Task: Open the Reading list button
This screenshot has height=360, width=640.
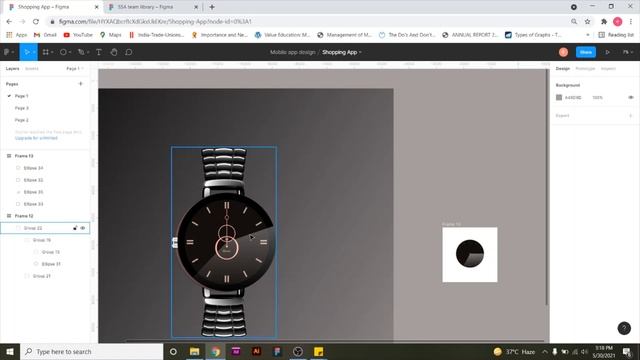Action: (616, 35)
